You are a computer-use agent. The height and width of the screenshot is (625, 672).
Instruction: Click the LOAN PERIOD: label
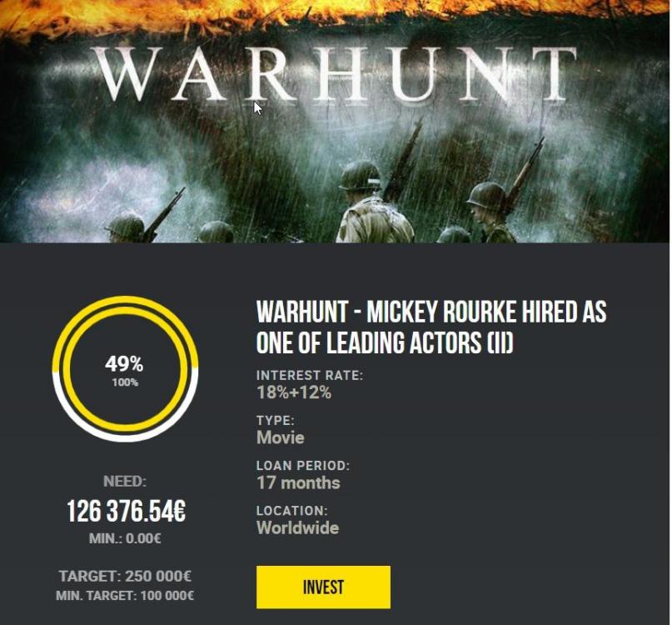point(303,466)
